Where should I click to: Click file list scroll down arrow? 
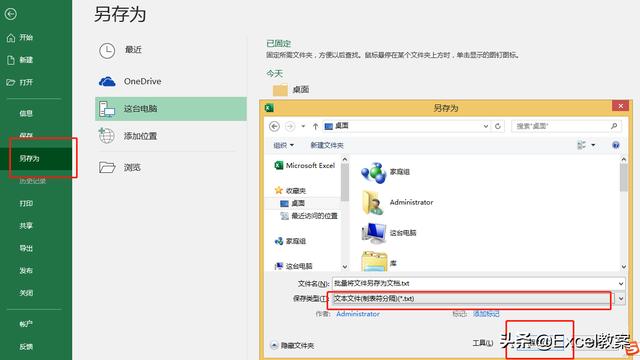coord(624,267)
